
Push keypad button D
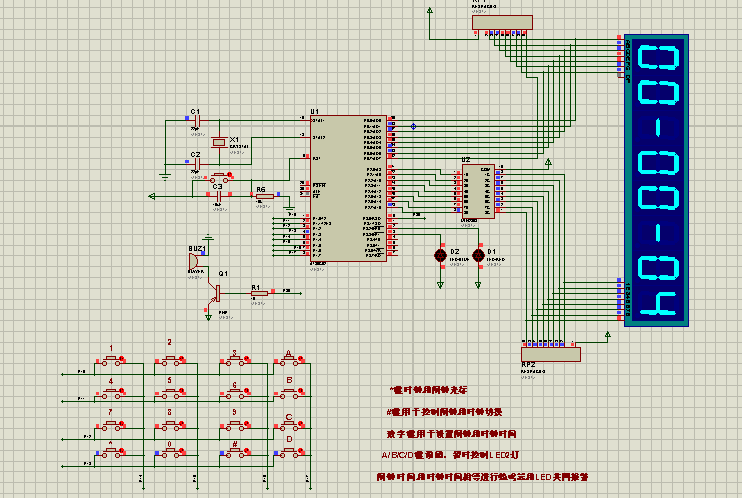pyautogui.click(x=289, y=453)
